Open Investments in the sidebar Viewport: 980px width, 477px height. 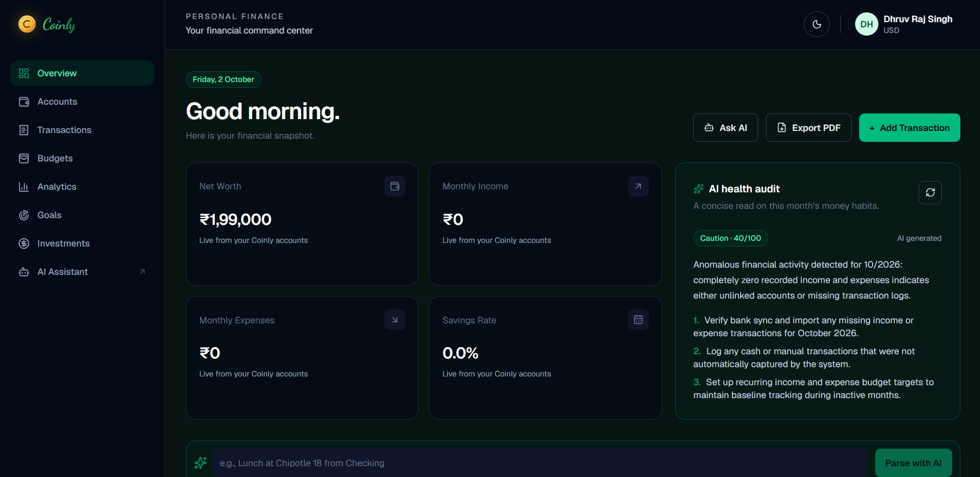coord(82,243)
